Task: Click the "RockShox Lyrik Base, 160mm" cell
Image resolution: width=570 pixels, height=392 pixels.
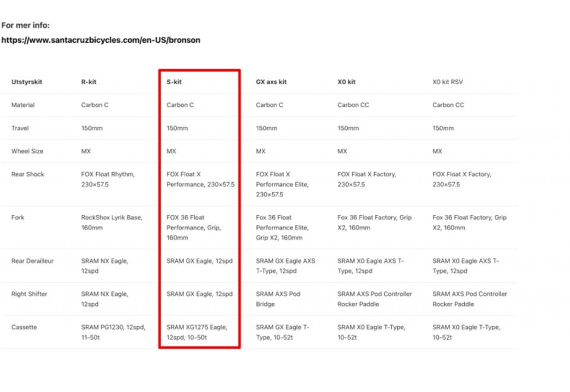Action: point(112,222)
